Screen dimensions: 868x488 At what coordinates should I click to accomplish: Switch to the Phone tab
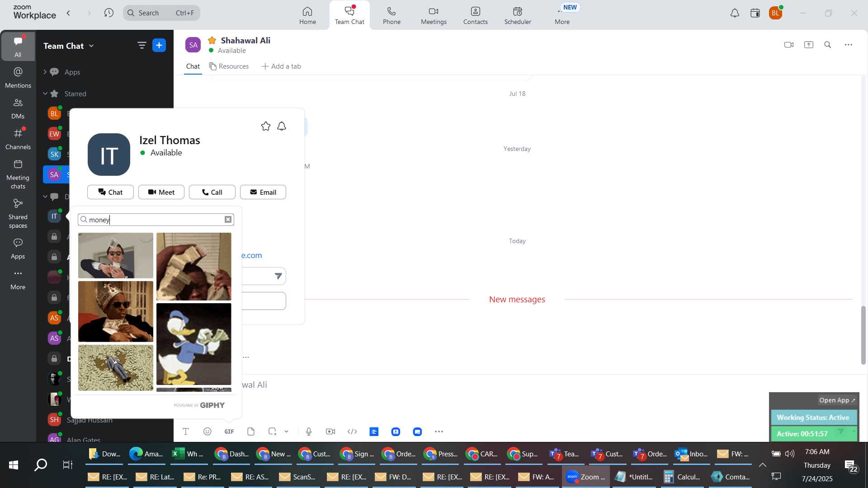(392, 15)
